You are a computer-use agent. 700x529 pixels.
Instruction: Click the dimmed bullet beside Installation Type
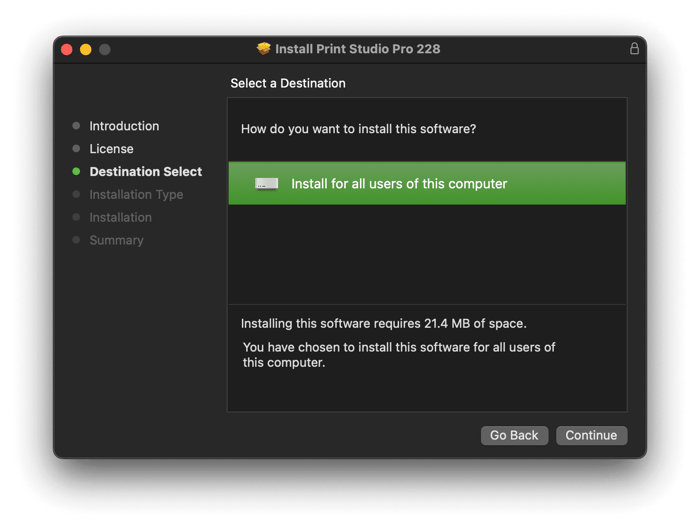(76, 194)
